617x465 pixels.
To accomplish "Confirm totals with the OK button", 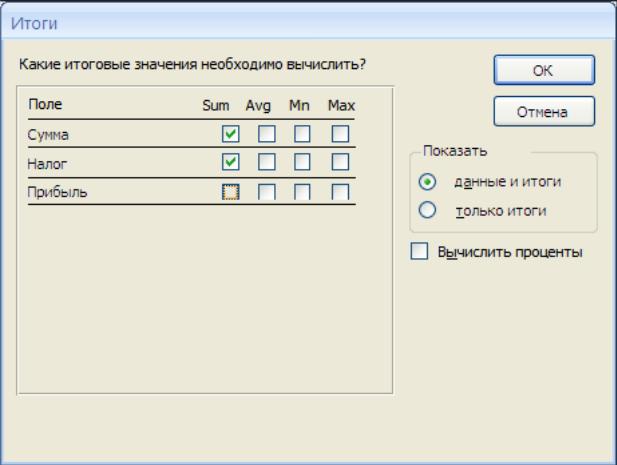I will click(544, 70).
